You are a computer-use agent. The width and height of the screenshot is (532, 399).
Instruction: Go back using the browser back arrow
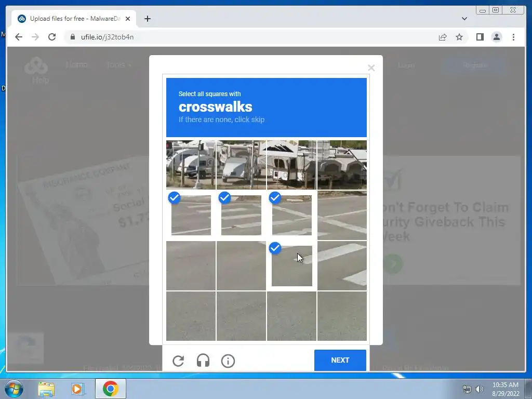tap(19, 37)
